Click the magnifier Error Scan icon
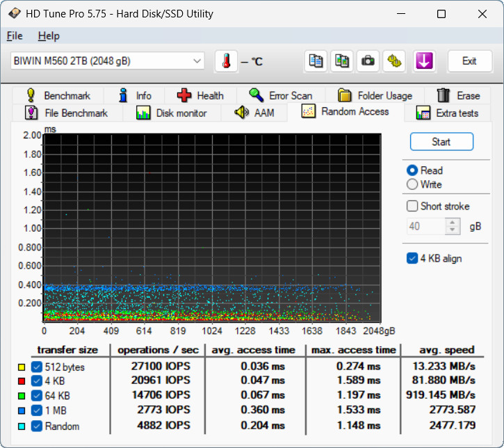 click(x=257, y=95)
